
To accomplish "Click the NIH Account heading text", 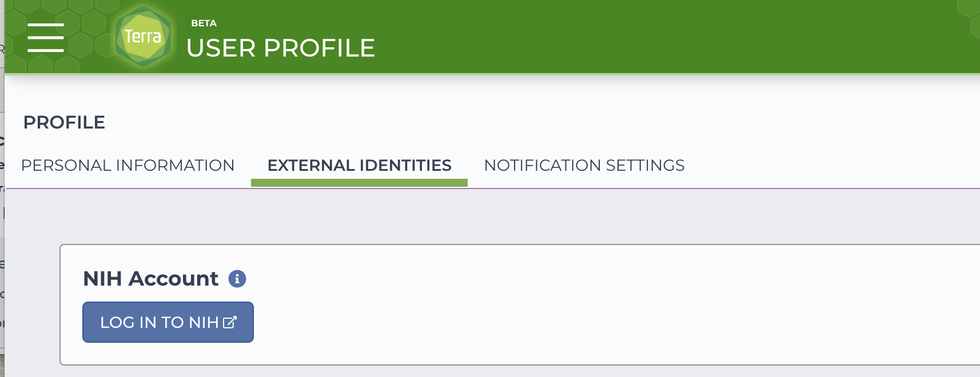I will [x=150, y=279].
